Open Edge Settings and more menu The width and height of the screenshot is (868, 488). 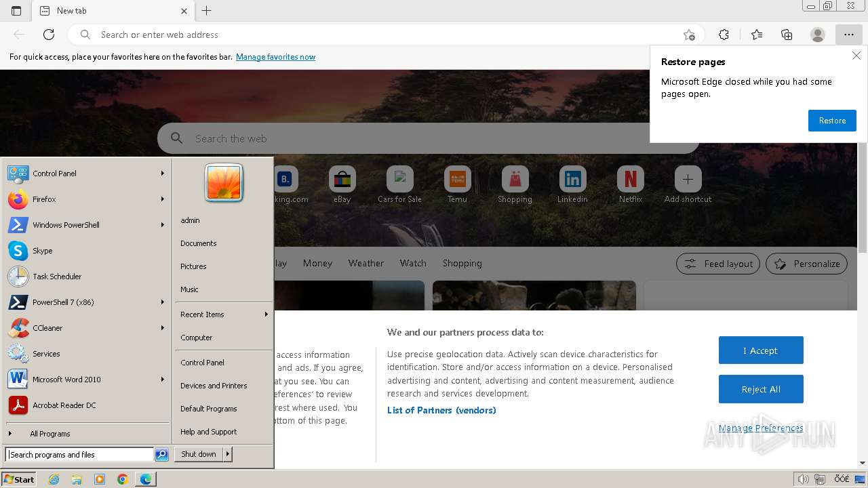[x=848, y=35]
